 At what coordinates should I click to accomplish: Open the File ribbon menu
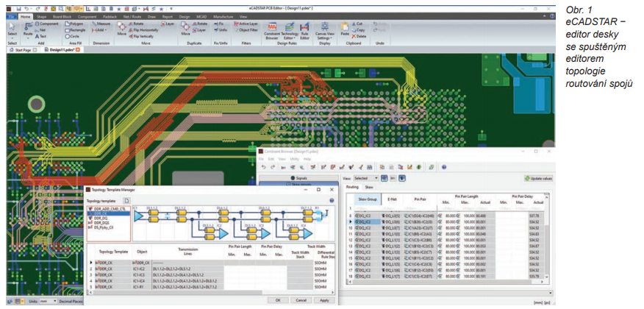pyautogui.click(x=12, y=16)
